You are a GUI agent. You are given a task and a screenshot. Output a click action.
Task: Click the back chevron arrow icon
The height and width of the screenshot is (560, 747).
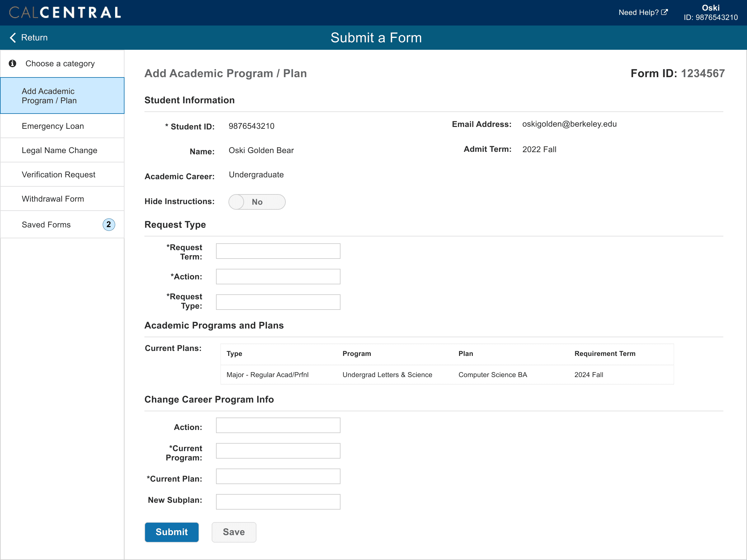click(13, 37)
